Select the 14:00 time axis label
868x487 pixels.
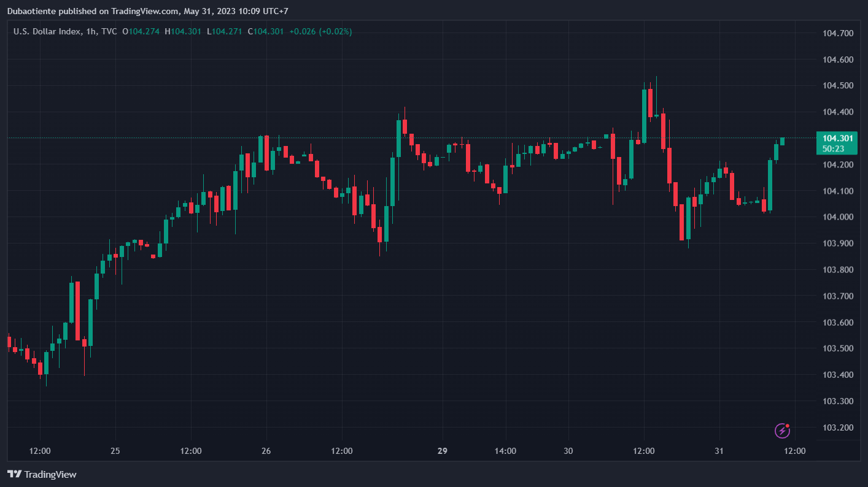click(505, 451)
